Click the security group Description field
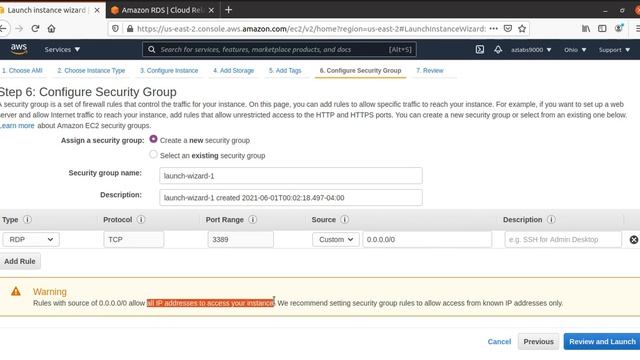 (x=291, y=198)
